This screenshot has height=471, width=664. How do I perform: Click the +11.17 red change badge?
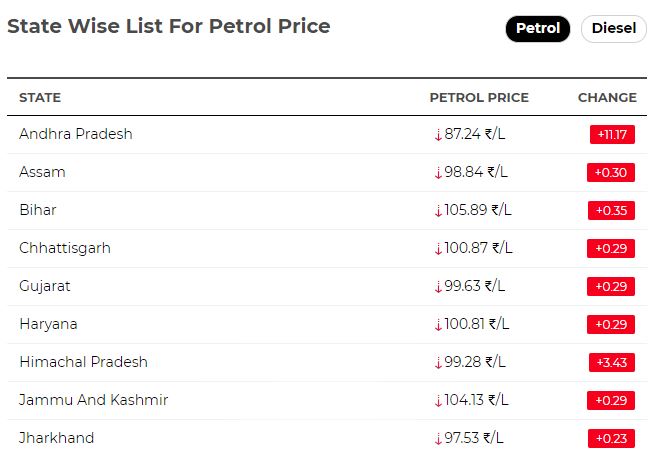pyautogui.click(x=612, y=135)
